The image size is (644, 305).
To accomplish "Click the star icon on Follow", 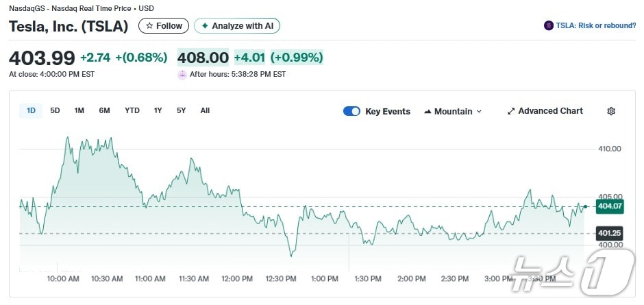I will [149, 26].
